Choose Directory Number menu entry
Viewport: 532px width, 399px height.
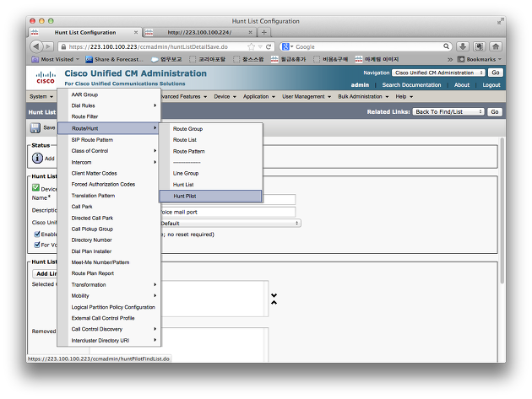pos(109,240)
